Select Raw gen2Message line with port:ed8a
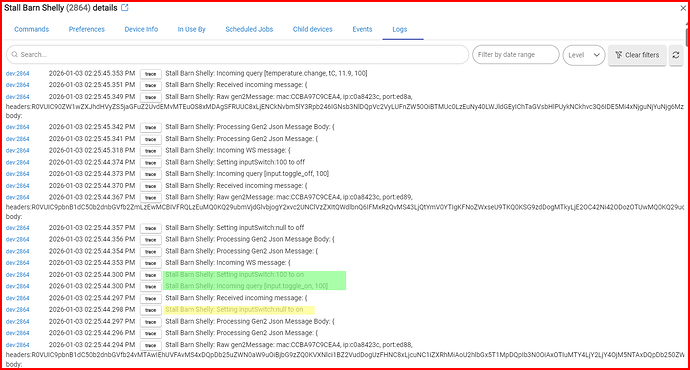The width and height of the screenshot is (690, 370). pos(289,97)
